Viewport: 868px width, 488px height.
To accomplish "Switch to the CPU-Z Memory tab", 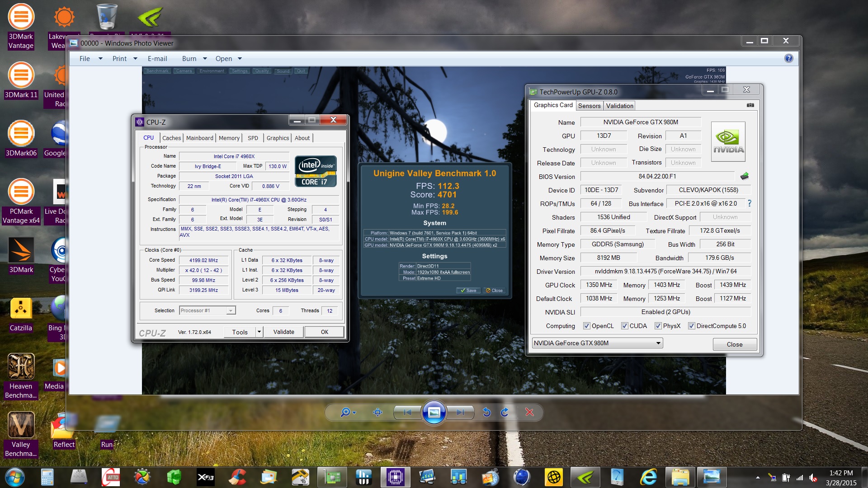I will [x=229, y=138].
